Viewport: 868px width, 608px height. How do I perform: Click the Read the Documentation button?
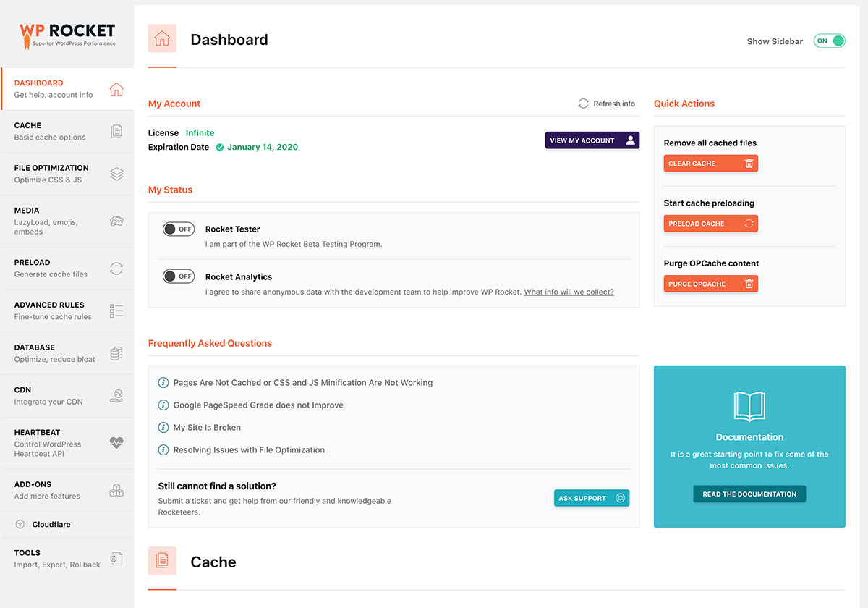[x=749, y=494]
